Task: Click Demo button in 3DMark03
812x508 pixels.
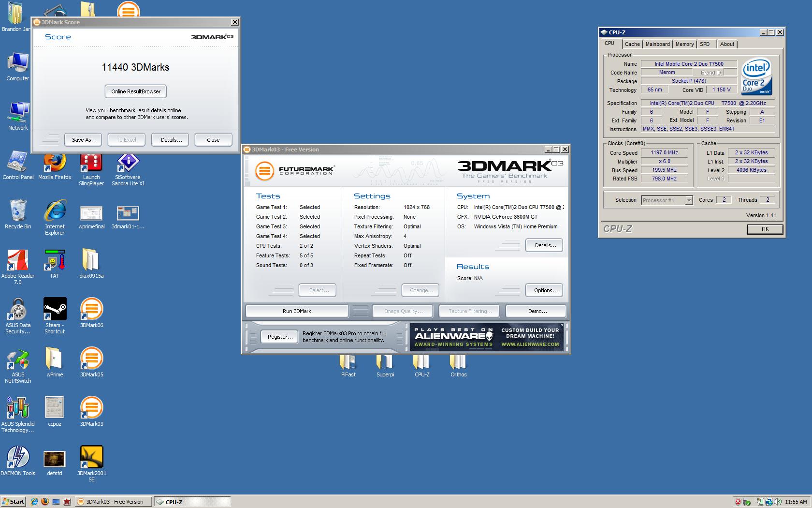Action: [x=537, y=311]
